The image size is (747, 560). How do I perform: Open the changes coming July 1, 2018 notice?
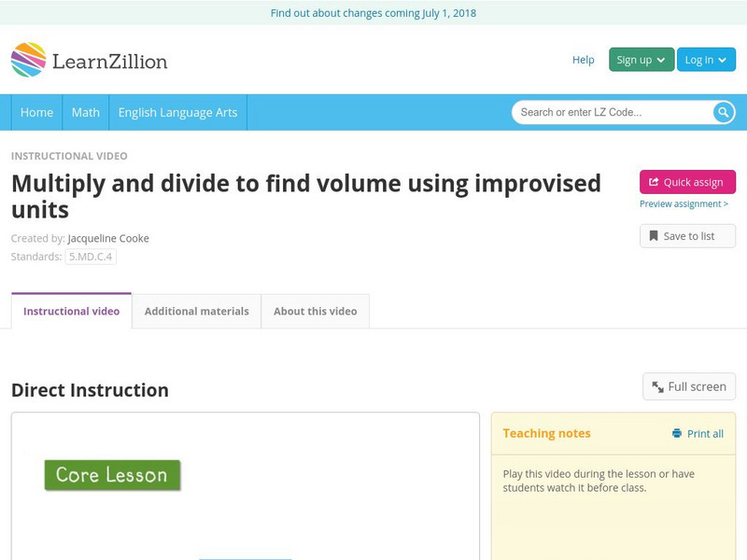tap(373, 13)
